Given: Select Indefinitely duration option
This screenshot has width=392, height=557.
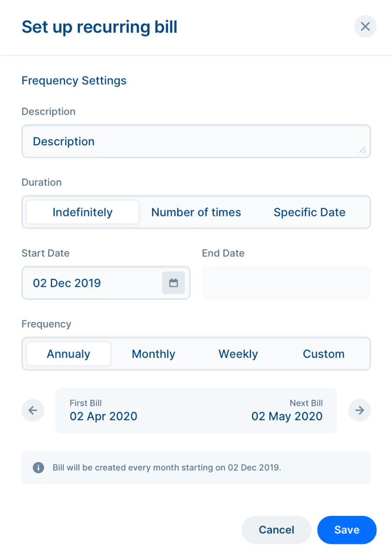Looking at the screenshot, I should (x=83, y=212).
